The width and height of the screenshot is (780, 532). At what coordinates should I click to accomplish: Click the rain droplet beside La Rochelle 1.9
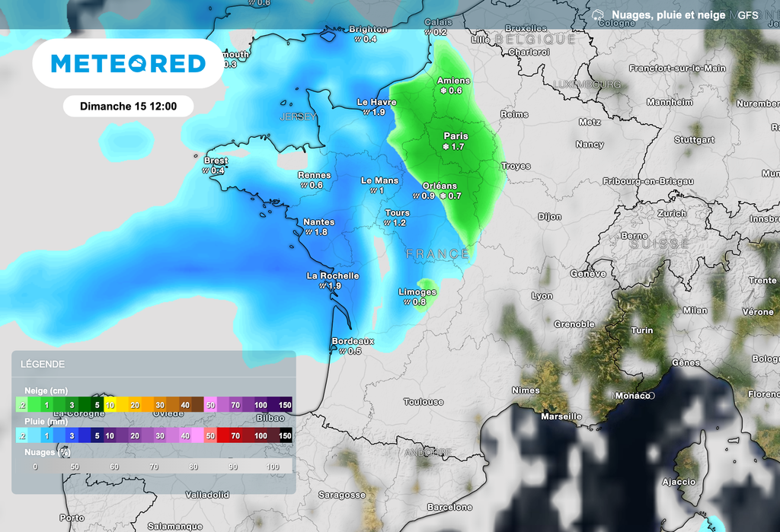(x=322, y=285)
